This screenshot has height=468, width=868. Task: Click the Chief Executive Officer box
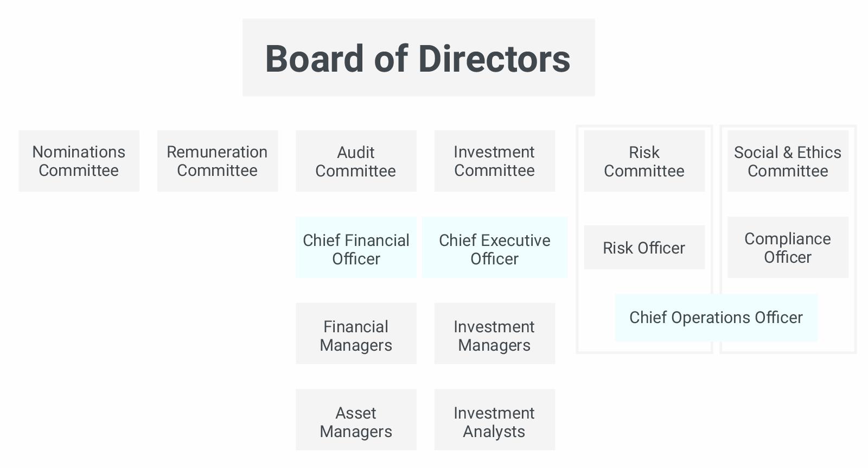click(494, 248)
